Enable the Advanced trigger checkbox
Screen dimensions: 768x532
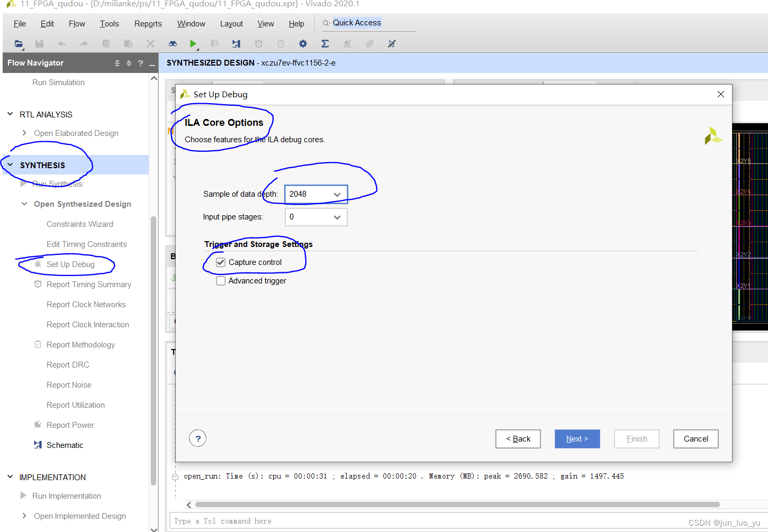click(221, 281)
